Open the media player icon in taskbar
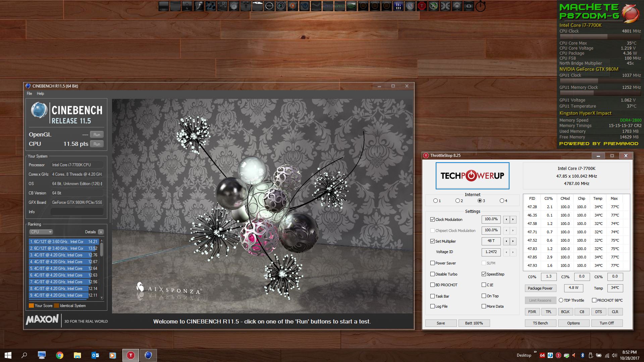644x362 pixels. click(x=113, y=355)
